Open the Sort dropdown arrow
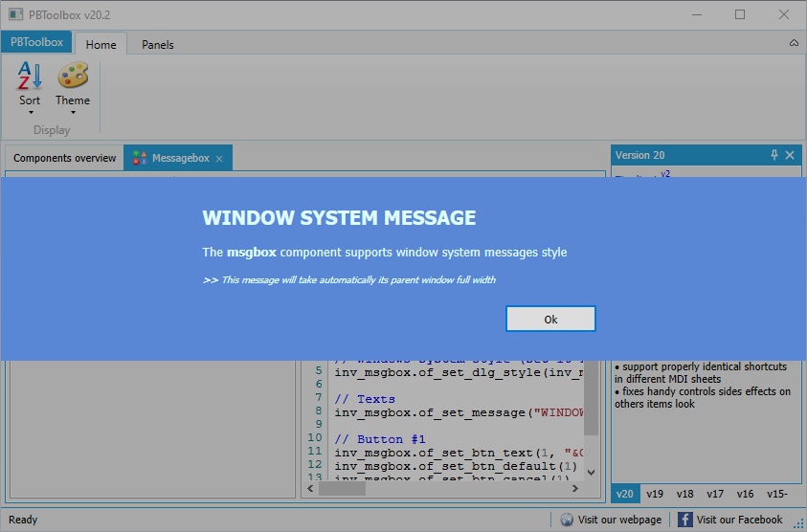Screen dimensions: 807x532 (30, 113)
